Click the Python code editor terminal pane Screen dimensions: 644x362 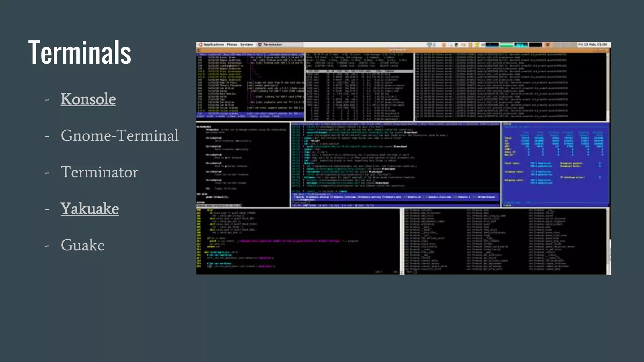click(298, 241)
